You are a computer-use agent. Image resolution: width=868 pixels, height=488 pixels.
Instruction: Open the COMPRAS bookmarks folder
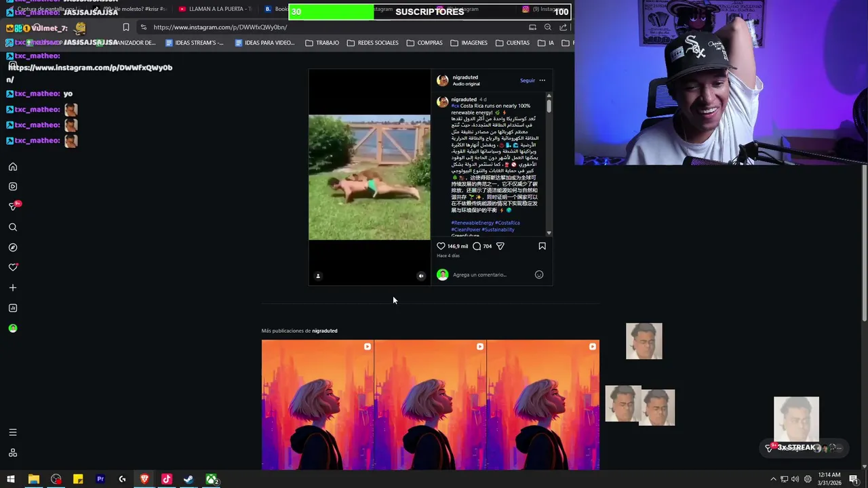point(425,43)
